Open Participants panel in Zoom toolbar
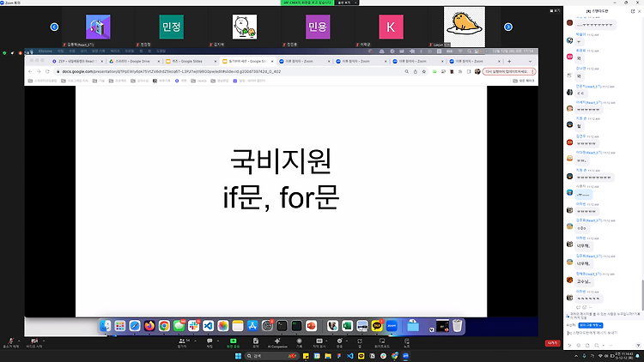The height and width of the screenshot is (362, 644). [182, 342]
